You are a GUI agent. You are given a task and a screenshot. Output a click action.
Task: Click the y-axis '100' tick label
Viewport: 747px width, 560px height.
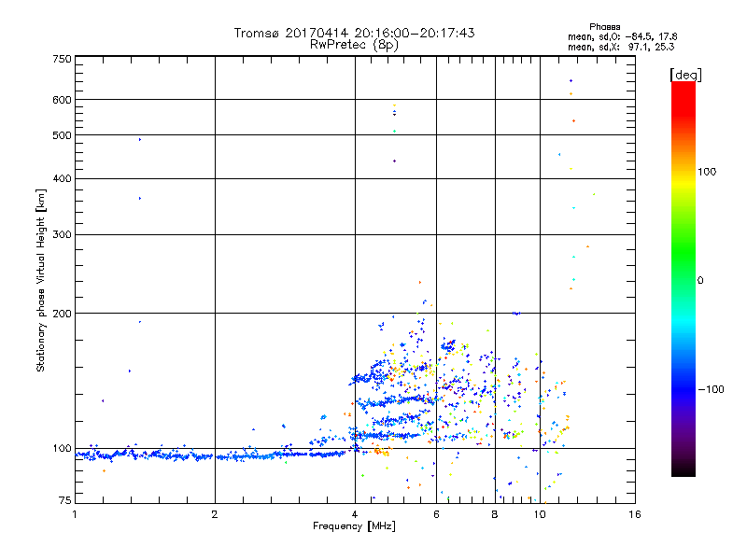pos(62,448)
